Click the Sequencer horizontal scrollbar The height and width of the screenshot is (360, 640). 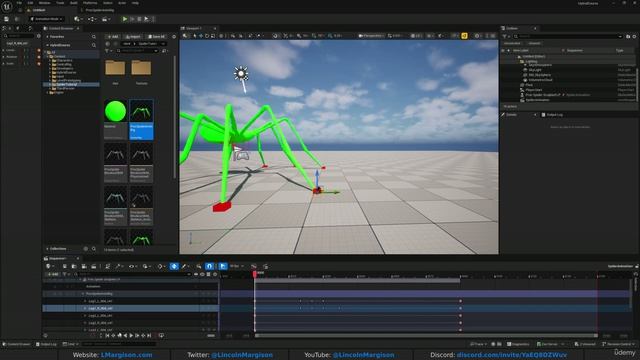(x=426, y=336)
